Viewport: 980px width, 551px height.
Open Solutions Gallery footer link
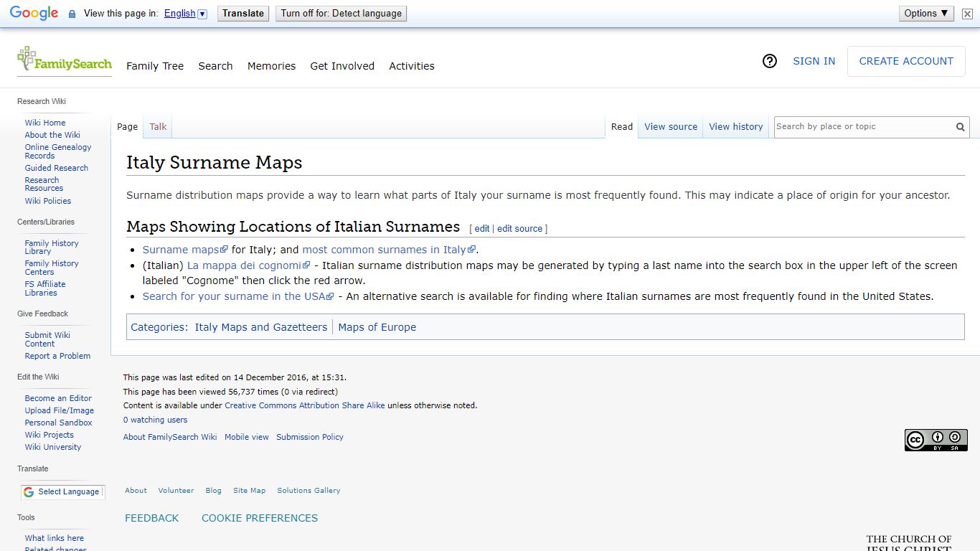point(308,491)
